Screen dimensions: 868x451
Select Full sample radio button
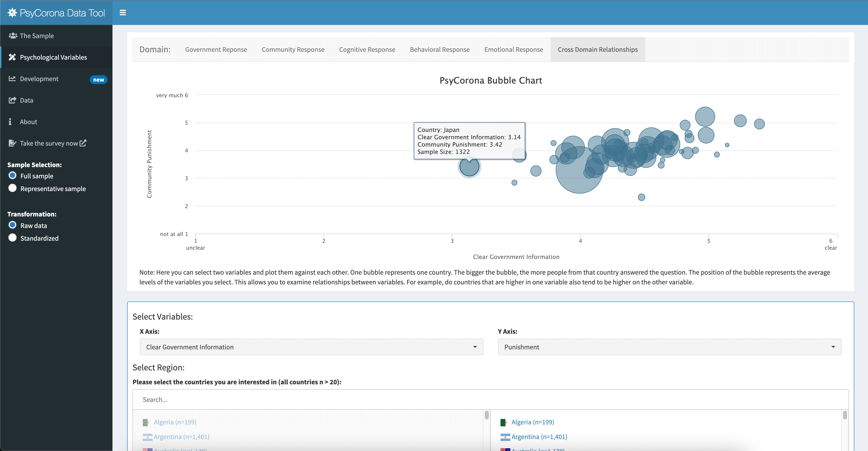click(12, 175)
